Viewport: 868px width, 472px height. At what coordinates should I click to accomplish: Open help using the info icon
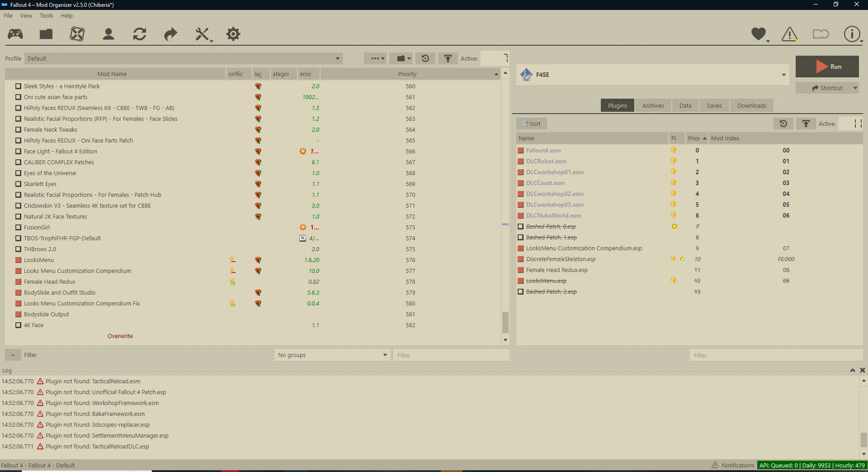(852, 34)
